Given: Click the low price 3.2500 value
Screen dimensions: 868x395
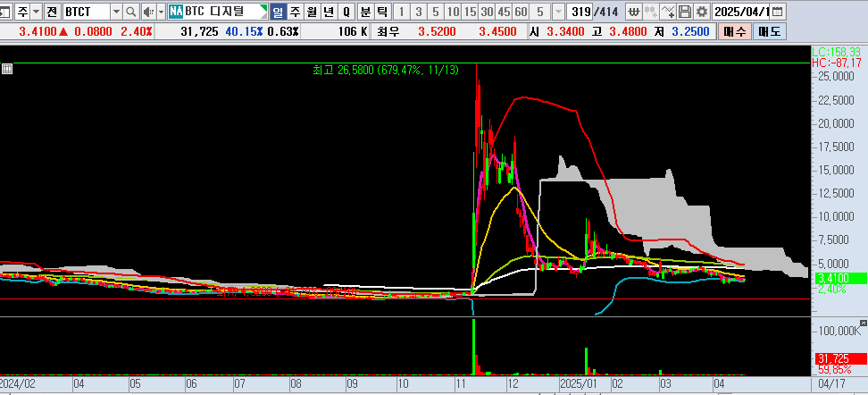Looking at the screenshot, I should 690,31.
